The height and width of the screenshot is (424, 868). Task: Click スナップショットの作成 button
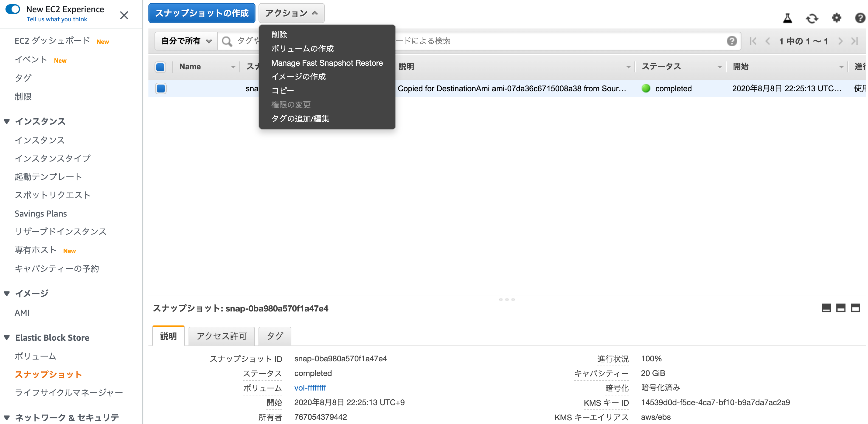coord(202,13)
